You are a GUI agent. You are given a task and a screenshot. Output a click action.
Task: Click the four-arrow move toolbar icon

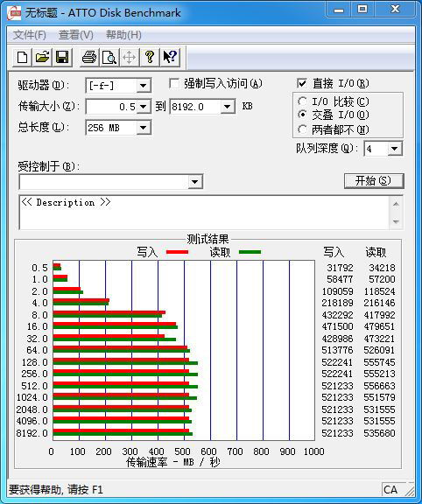[x=130, y=58]
